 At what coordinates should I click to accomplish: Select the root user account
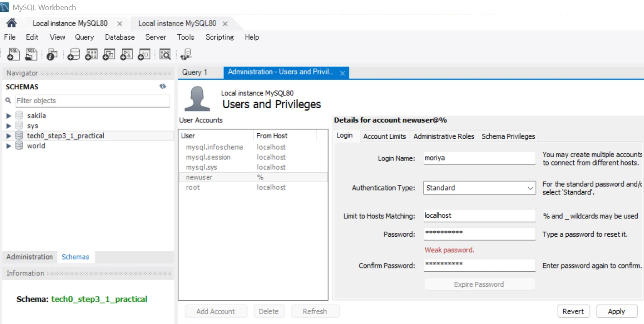(x=253, y=187)
